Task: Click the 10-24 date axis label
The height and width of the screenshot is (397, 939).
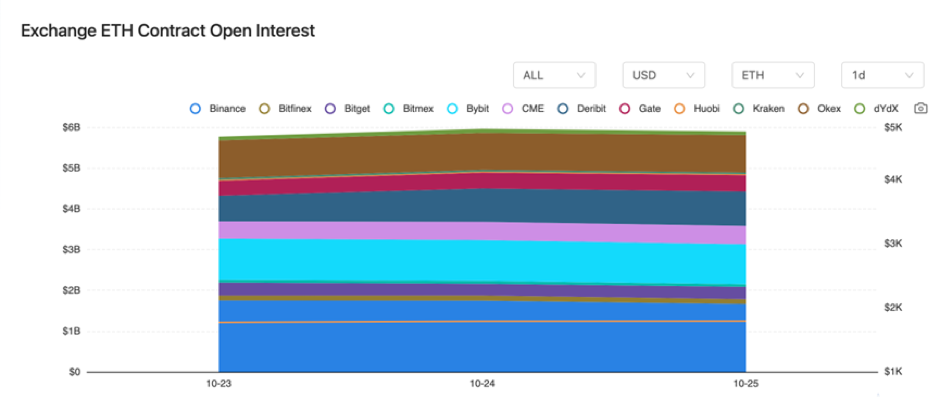Action: (481, 384)
